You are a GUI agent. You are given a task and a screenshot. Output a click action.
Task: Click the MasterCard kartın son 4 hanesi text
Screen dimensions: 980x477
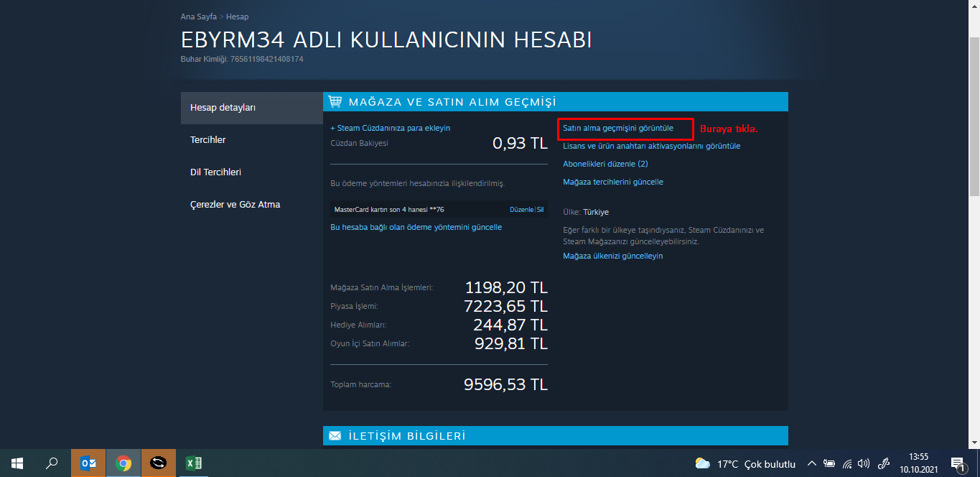click(389, 210)
